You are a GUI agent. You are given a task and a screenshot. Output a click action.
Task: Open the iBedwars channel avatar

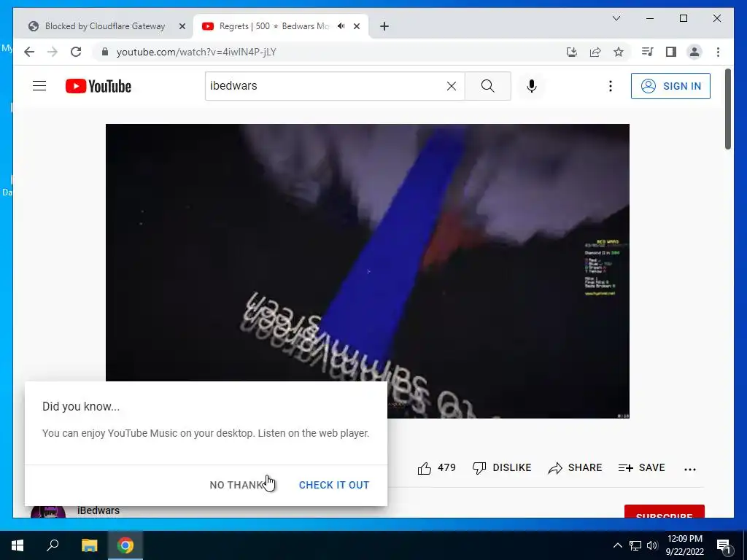tap(48, 513)
